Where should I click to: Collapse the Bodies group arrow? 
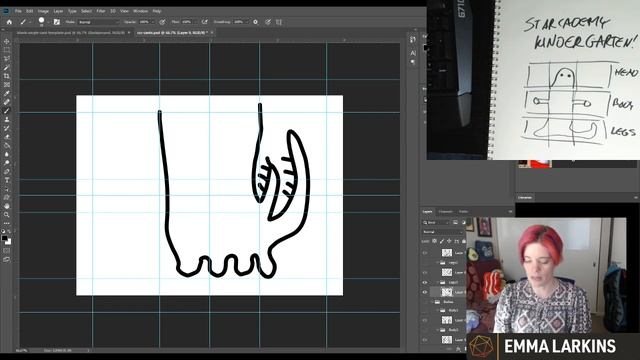pos(432,302)
